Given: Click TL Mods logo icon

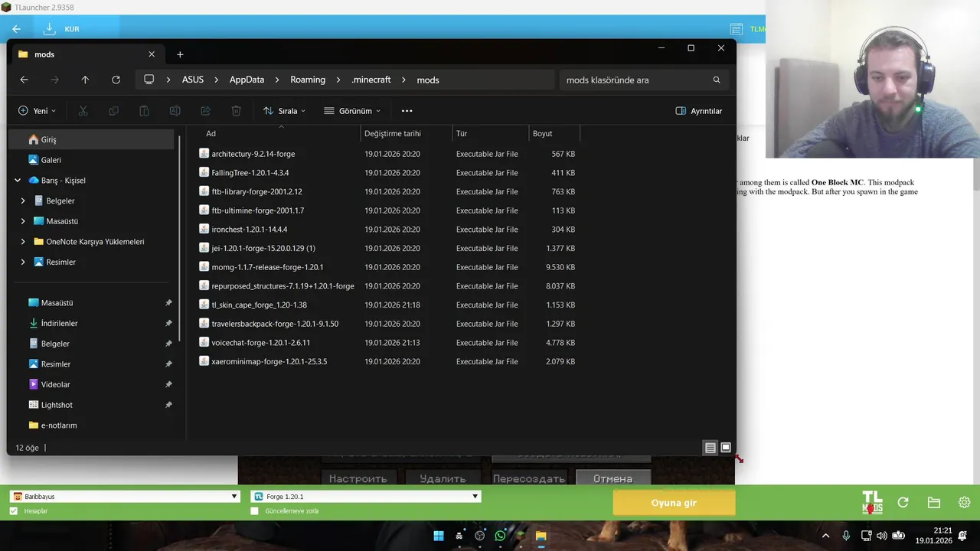Looking at the screenshot, I should pos(872,503).
